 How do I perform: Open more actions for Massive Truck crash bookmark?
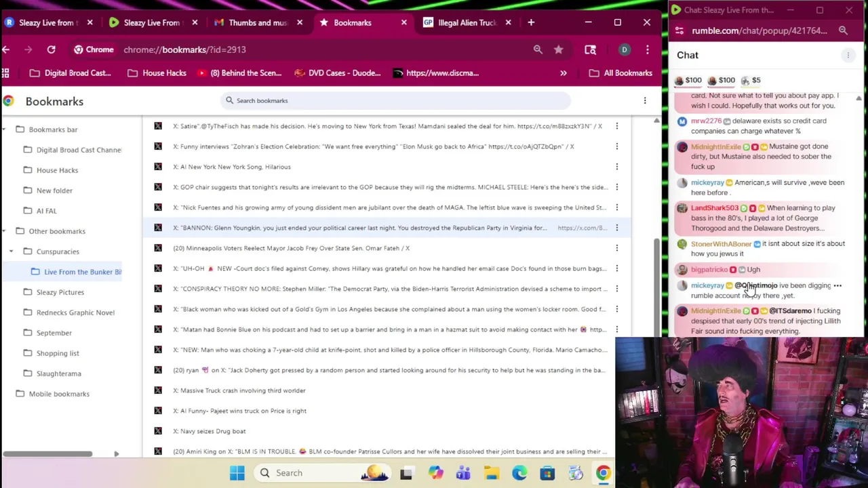pyautogui.click(x=616, y=390)
